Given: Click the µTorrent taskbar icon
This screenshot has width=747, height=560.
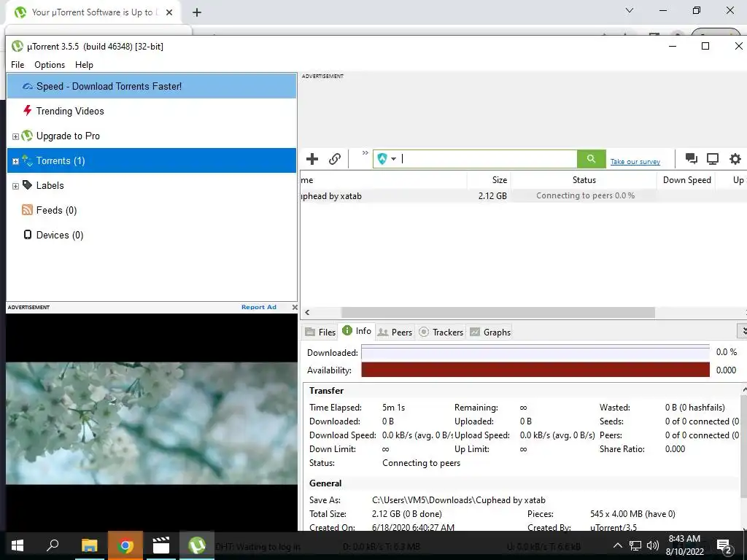Looking at the screenshot, I should pyautogui.click(x=197, y=545).
